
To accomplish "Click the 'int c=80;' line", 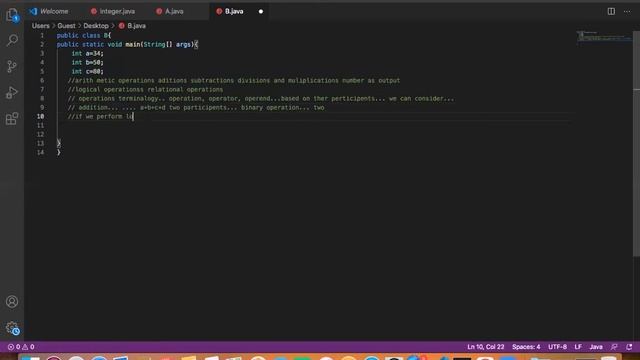I will (87, 71).
